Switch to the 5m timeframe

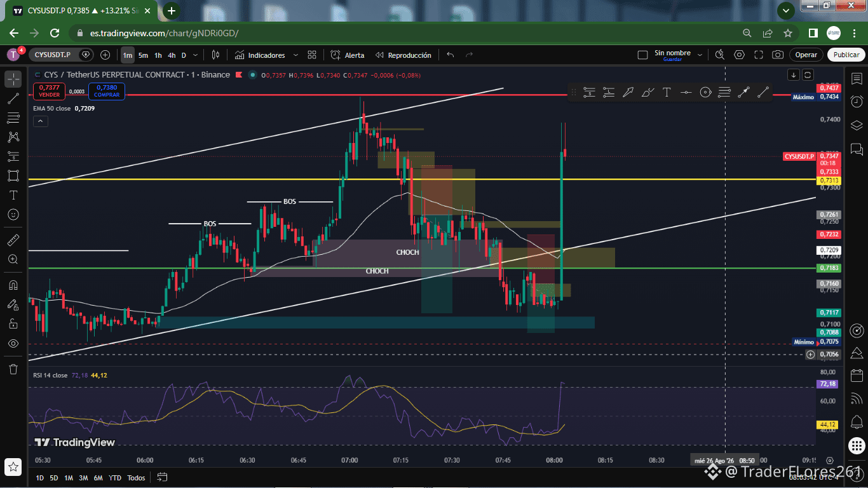(144, 55)
